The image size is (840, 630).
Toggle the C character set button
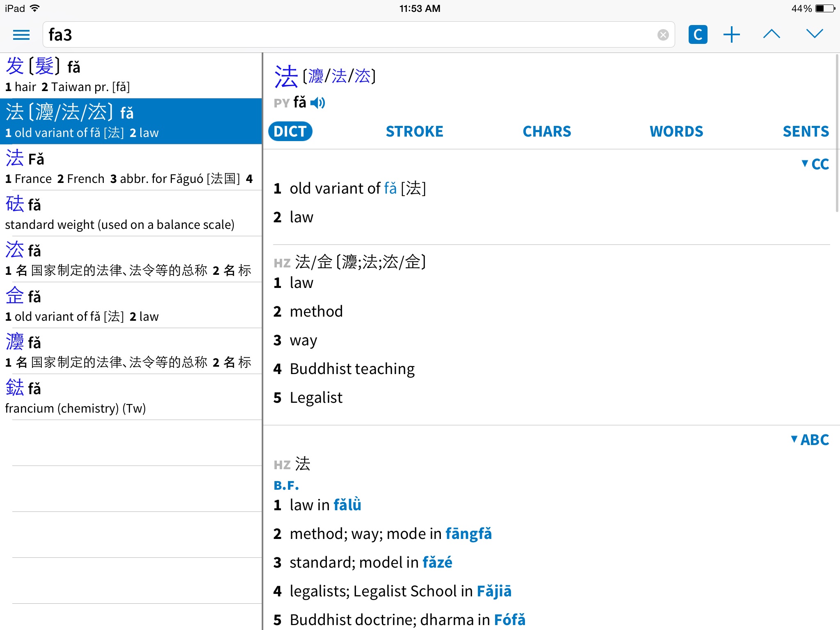click(x=698, y=35)
